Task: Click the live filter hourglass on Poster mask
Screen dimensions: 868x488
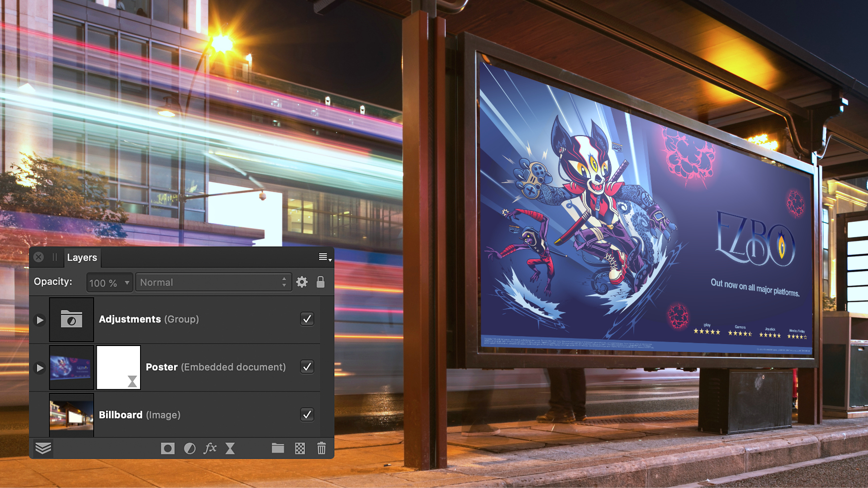Action: click(x=132, y=381)
